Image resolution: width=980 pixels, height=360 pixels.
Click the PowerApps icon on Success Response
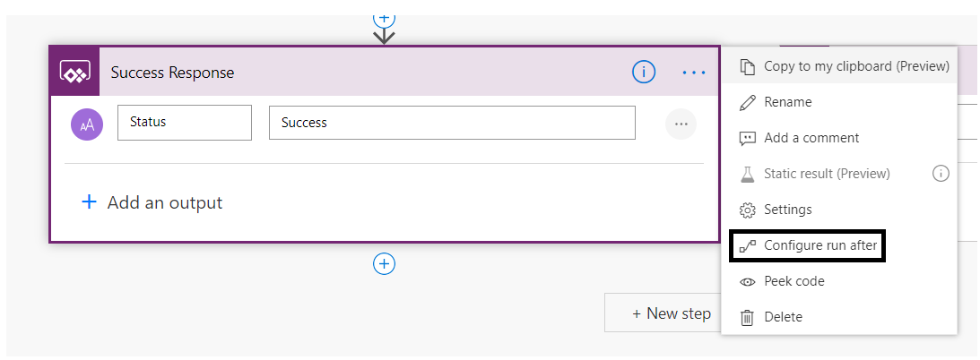point(75,72)
